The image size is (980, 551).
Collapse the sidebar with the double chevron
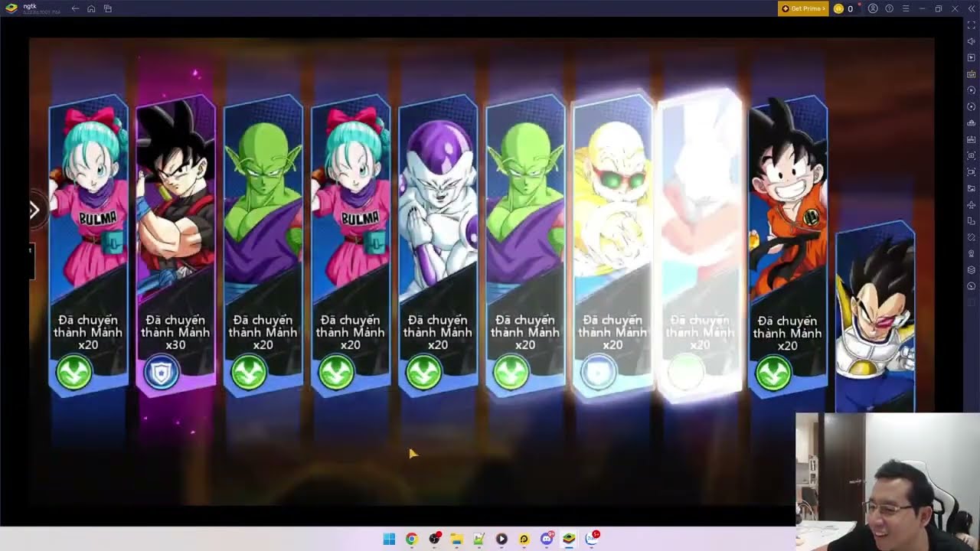click(x=972, y=8)
